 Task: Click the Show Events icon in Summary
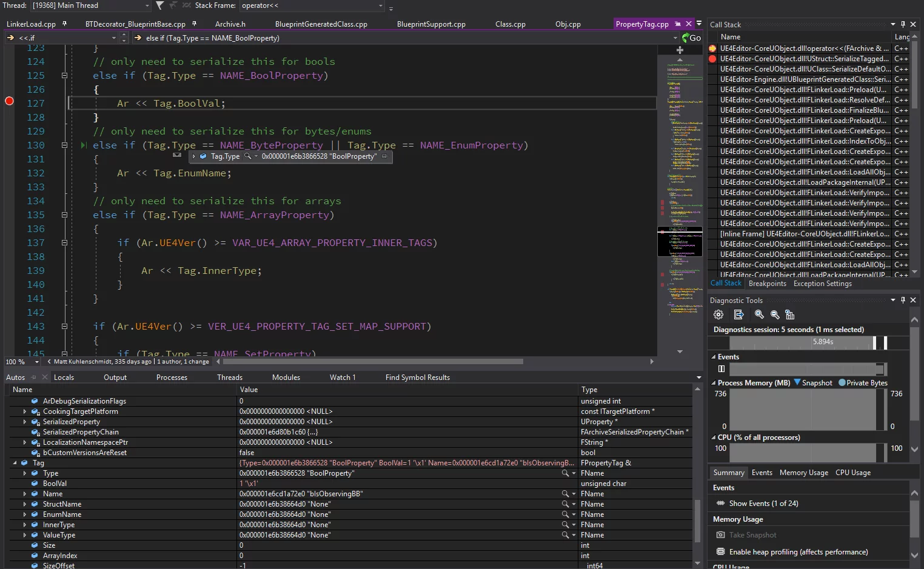(720, 504)
